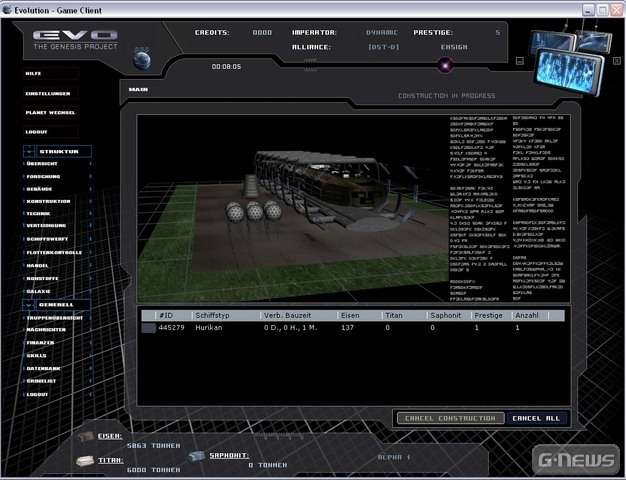
Task: Choose Planet Wechsel
Action: click(x=50, y=113)
